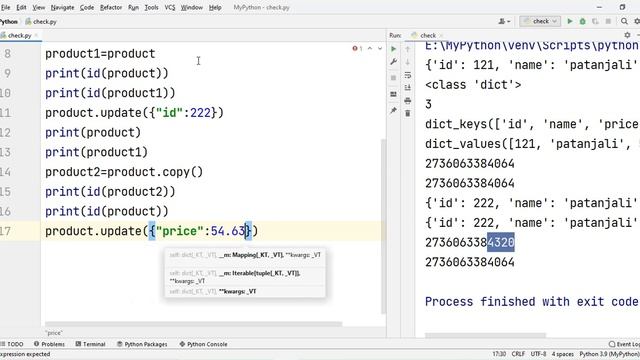The height and width of the screenshot is (360, 640).
Task: Click the Run output horizontal scrollbar
Action: (x=485, y=336)
